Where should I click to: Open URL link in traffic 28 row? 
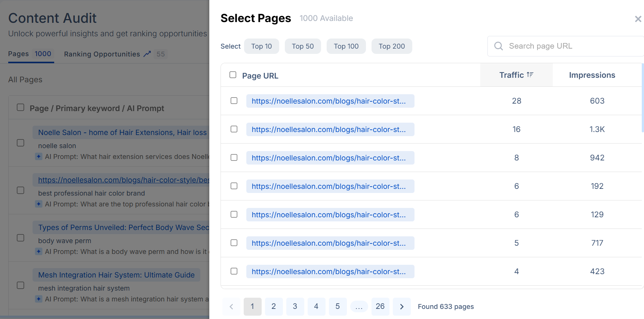[x=330, y=101]
